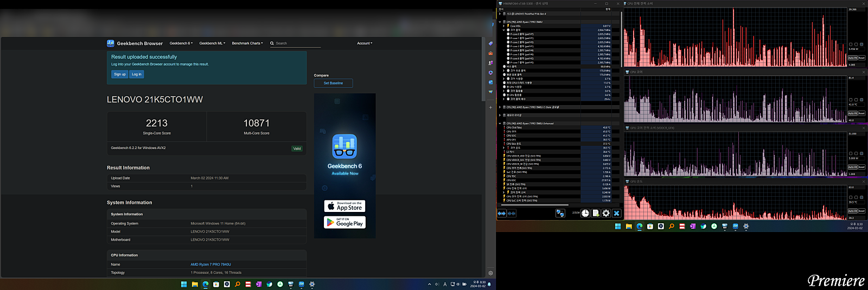
Task: Click Edge icon on taskbar under browser
Action: 206,284
